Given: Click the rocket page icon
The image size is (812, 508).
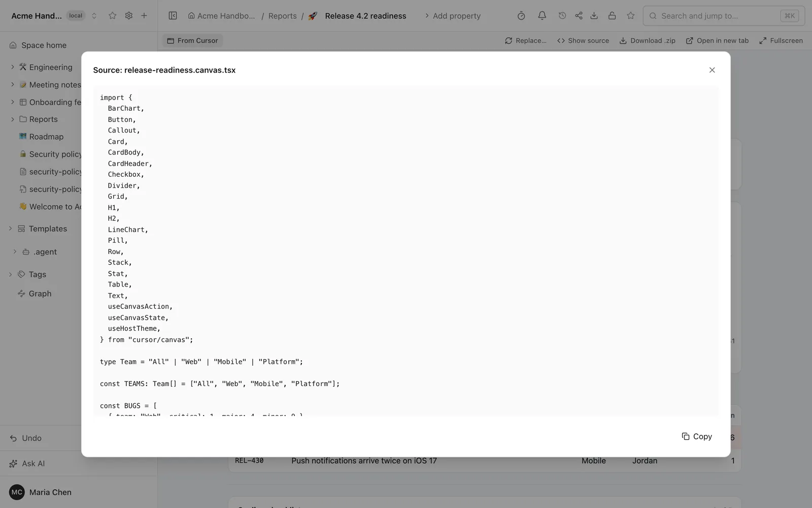Looking at the screenshot, I should 313,16.
